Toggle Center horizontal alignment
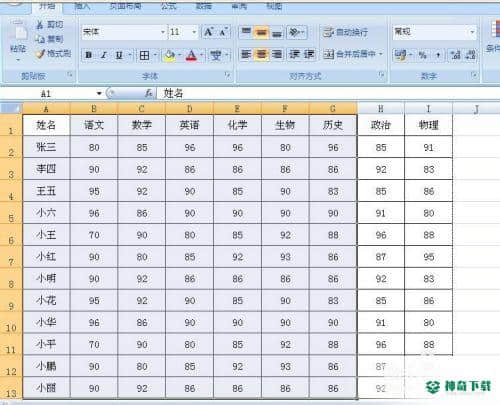Image resolution: width=500 pixels, height=405 pixels. 261,54
